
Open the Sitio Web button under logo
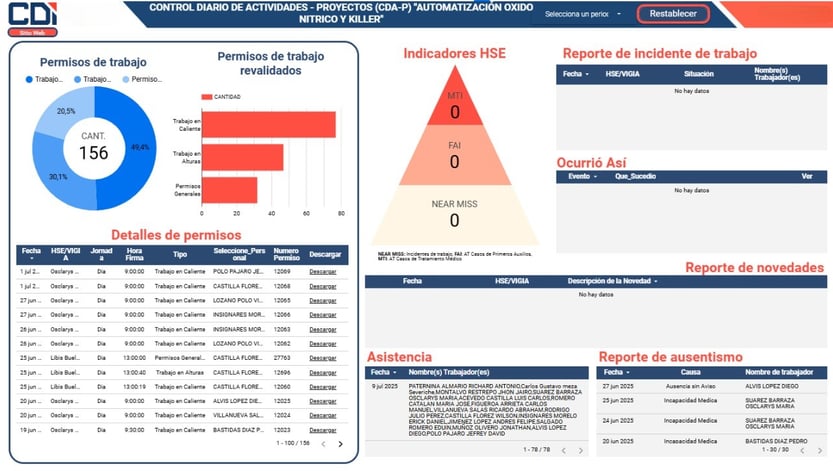tap(32, 33)
